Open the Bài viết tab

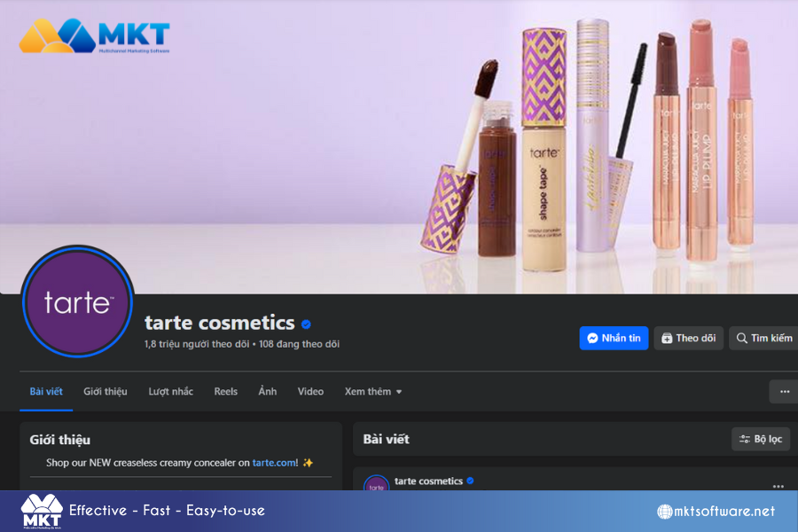coord(46,392)
